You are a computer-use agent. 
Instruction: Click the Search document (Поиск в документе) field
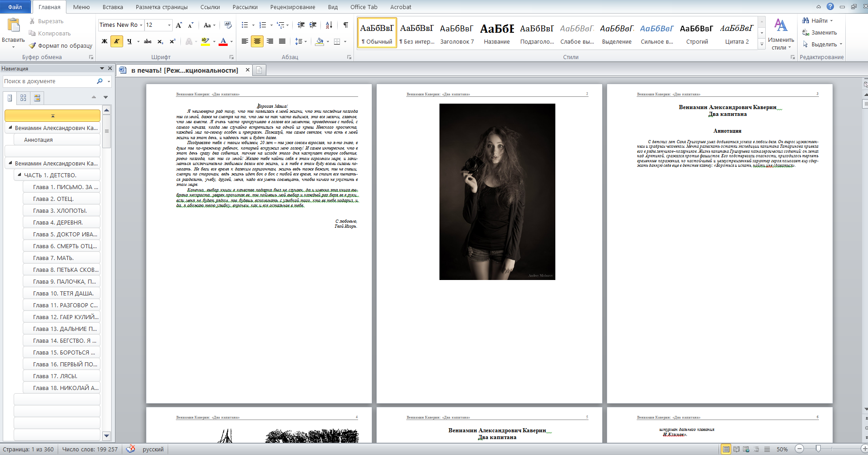[49, 81]
